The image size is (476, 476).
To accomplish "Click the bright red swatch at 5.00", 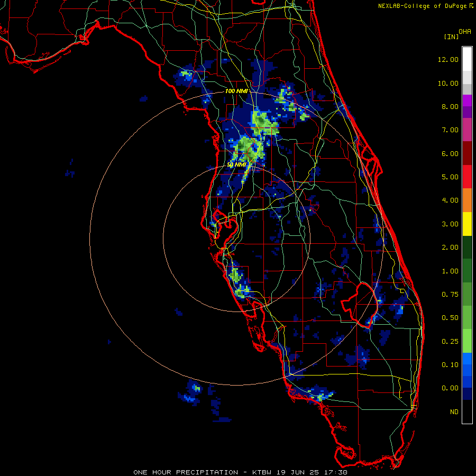I will point(467,177).
